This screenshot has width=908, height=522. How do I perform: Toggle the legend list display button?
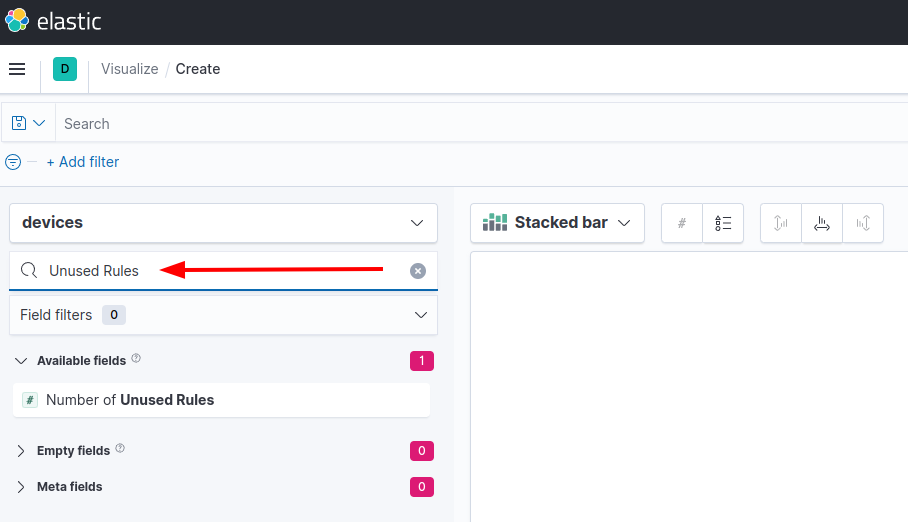pyautogui.click(x=723, y=223)
